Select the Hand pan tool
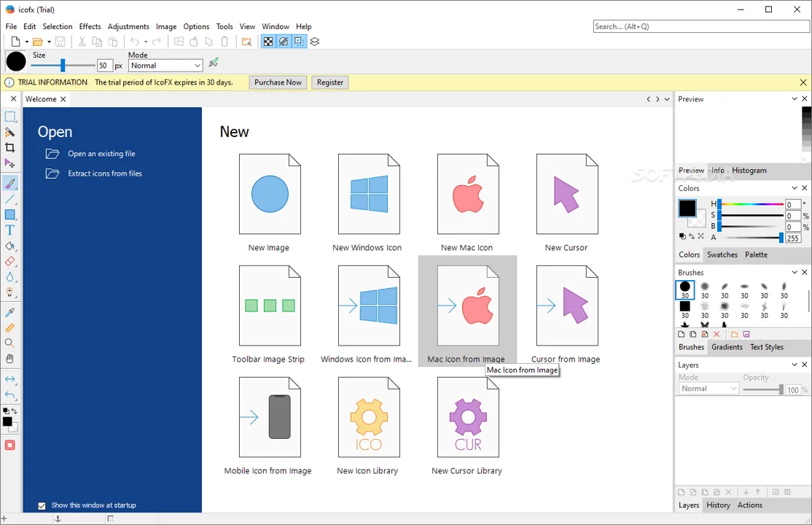The image size is (812, 525). click(9, 359)
